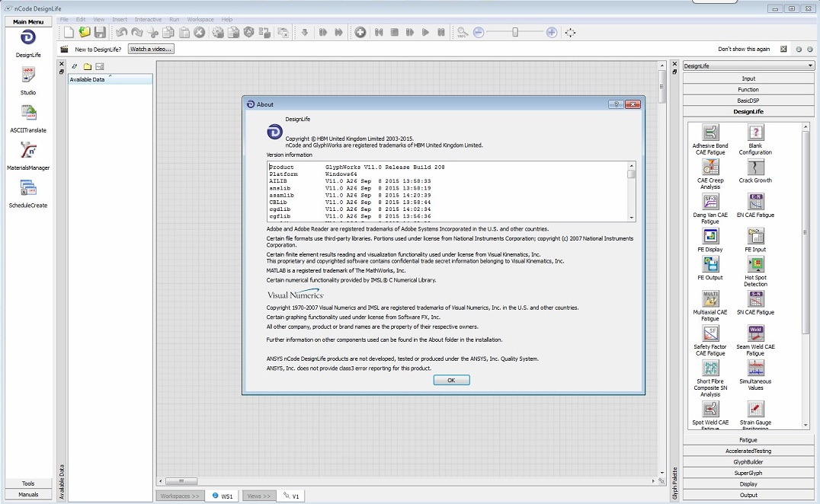Expand the AcceleratedTesting palette section
Viewport: 820px width, 504px height.
tap(748, 451)
